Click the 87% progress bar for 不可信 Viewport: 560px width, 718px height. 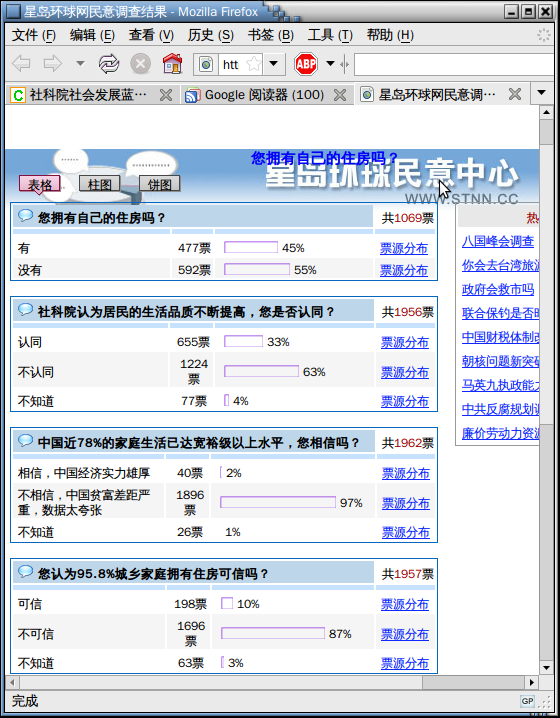[273, 633]
